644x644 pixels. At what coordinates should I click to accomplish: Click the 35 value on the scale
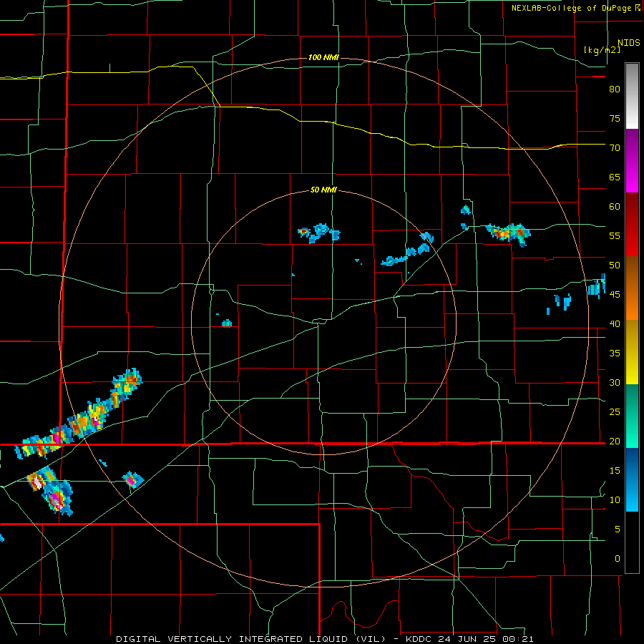click(x=615, y=353)
